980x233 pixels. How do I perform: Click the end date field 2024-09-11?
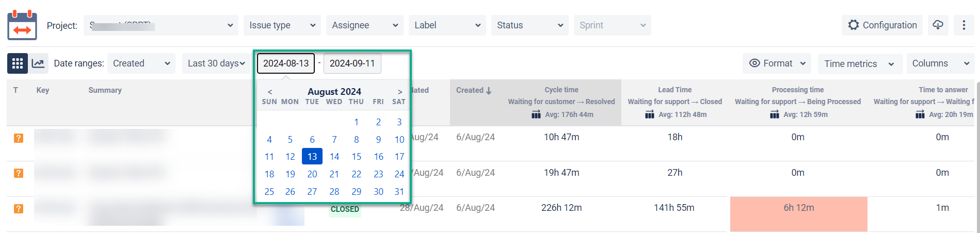(352, 63)
